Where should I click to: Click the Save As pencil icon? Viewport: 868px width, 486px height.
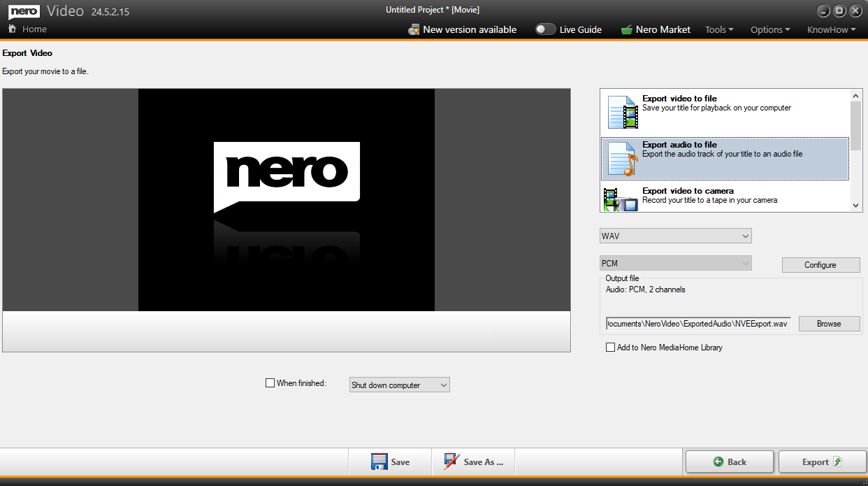[451, 462]
